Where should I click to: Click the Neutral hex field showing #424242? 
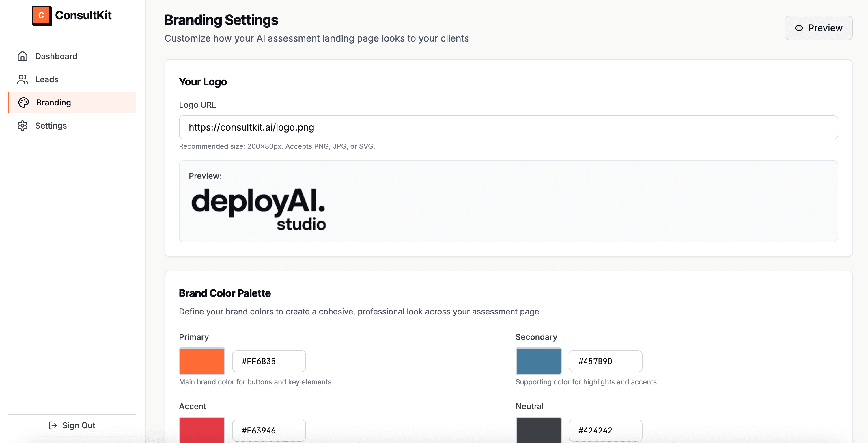pos(605,431)
